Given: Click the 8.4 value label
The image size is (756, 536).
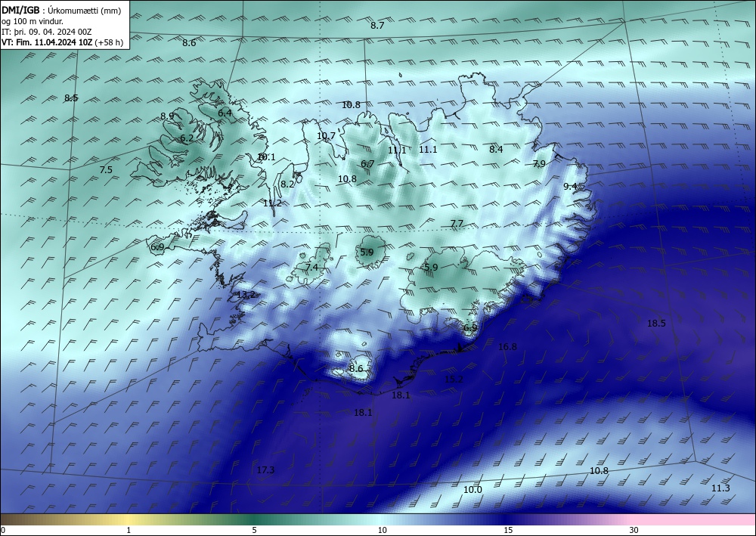Looking at the screenshot, I should coord(496,150).
